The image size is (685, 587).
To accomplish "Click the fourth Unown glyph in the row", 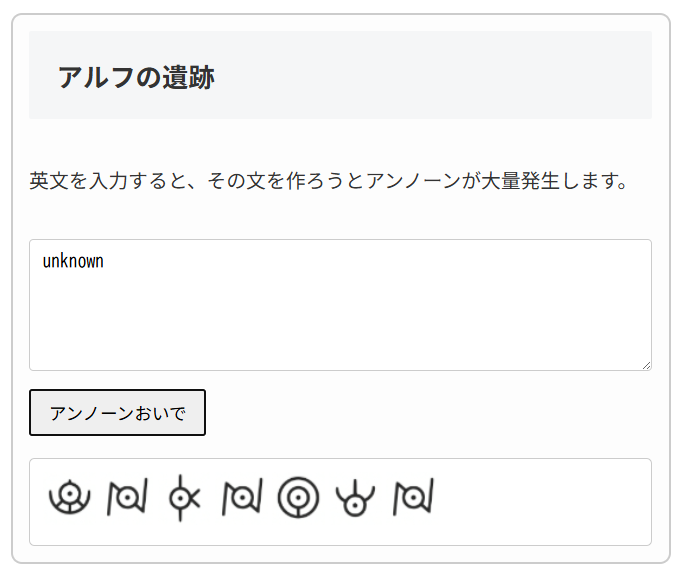I will click(241, 497).
